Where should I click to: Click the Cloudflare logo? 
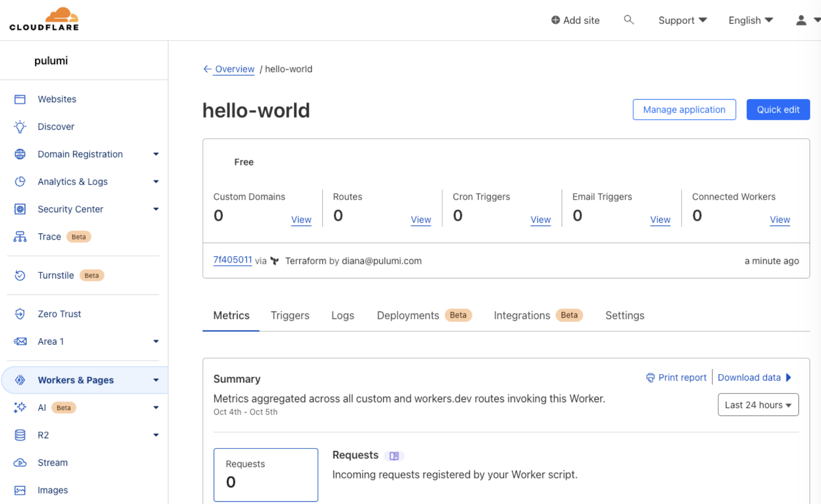click(x=44, y=19)
